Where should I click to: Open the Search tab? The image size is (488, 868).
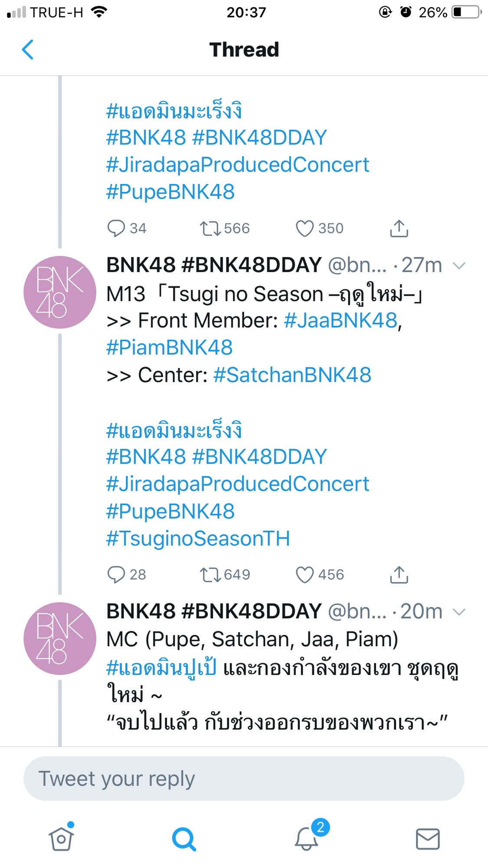(184, 838)
